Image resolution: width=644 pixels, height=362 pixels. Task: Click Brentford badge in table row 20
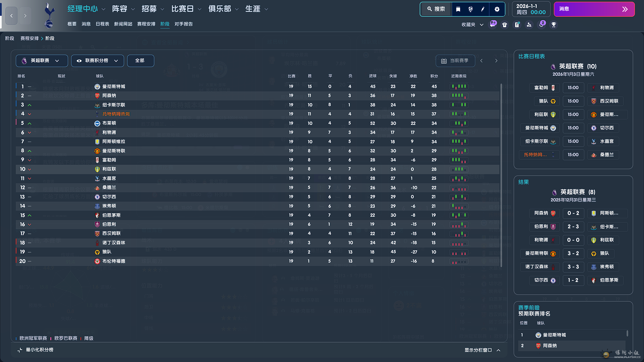pos(97,261)
